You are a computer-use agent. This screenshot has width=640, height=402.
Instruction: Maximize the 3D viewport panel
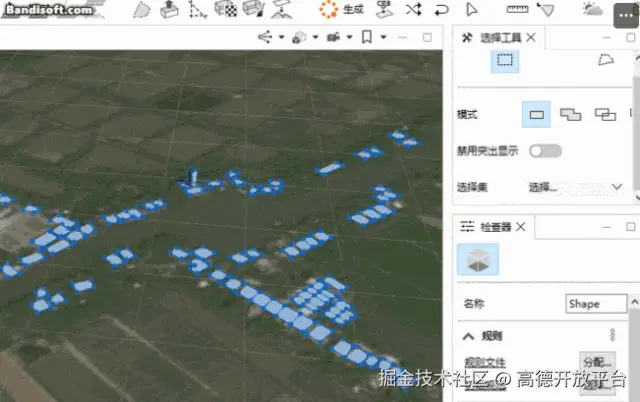point(427,38)
